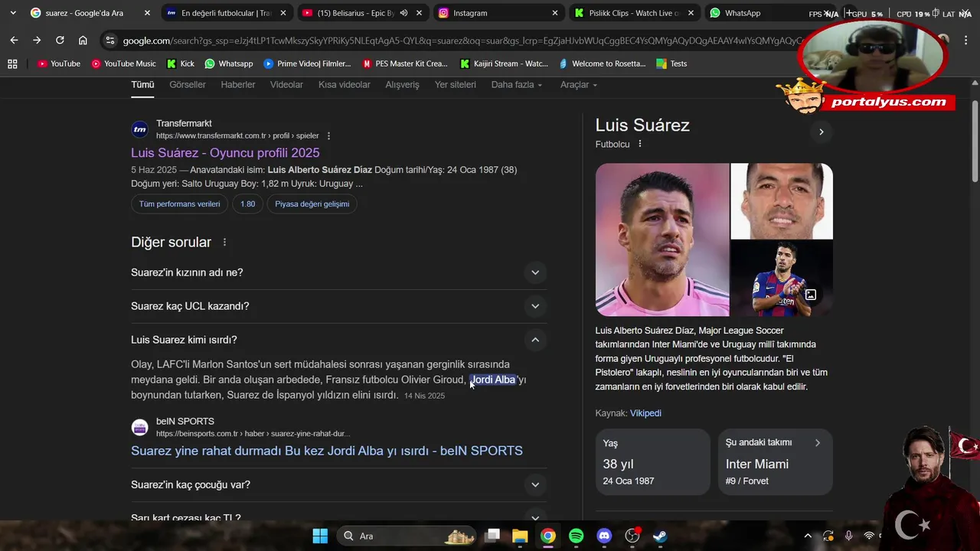980x551 pixels.
Task: Click next arrow on Luis Suárez panel
Action: click(821, 132)
